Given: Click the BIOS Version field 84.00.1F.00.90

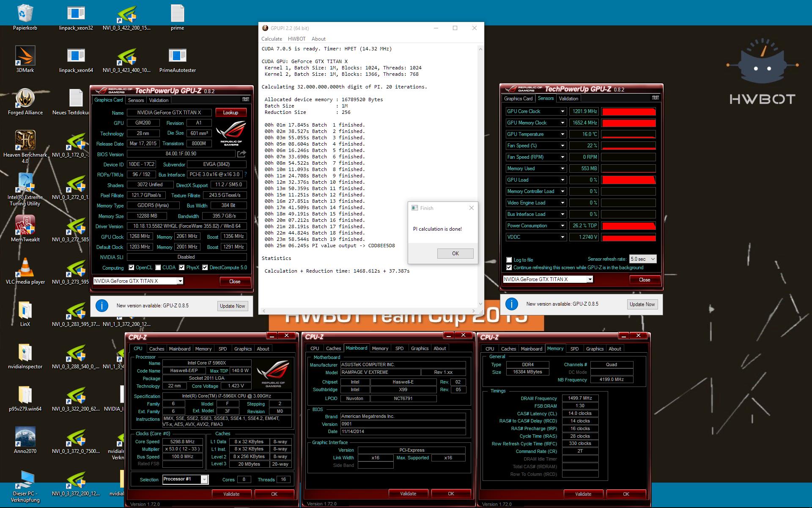Looking at the screenshot, I should (181, 154).
